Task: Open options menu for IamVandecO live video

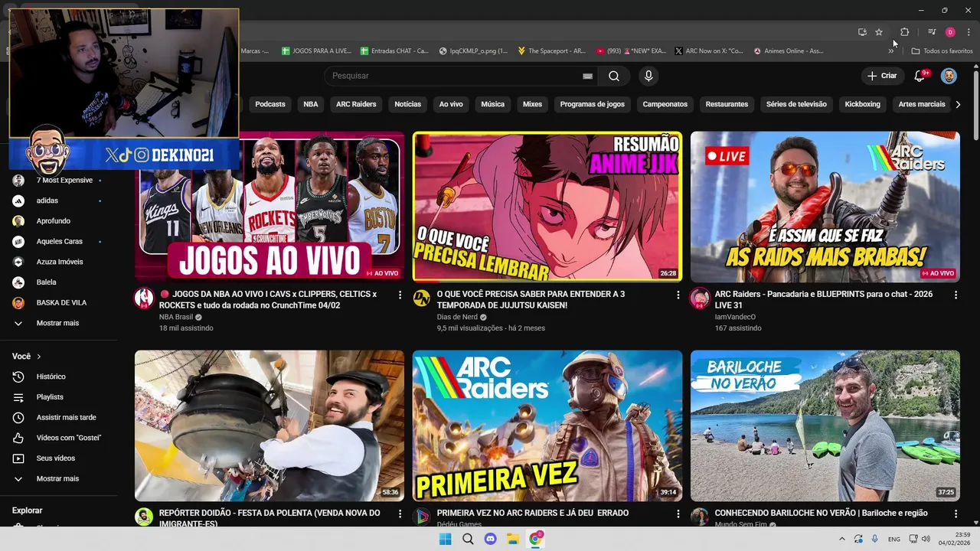Action: click(955, 295)
